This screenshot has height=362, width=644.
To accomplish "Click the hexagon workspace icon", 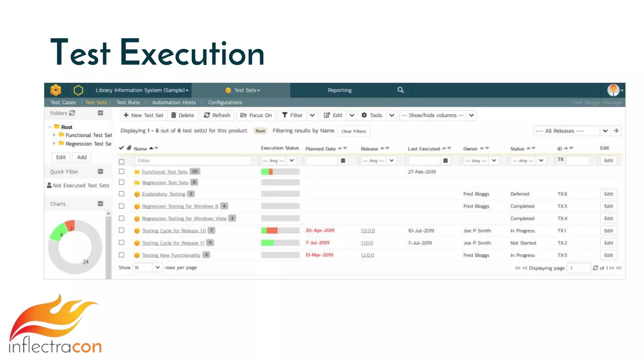I will (x=78, y=90).
